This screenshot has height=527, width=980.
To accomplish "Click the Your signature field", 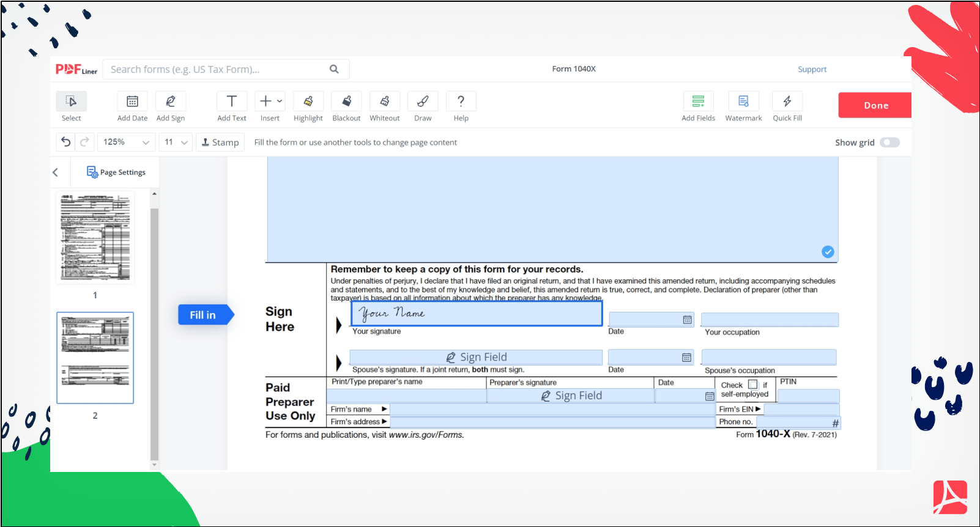I will pos(477,313).
